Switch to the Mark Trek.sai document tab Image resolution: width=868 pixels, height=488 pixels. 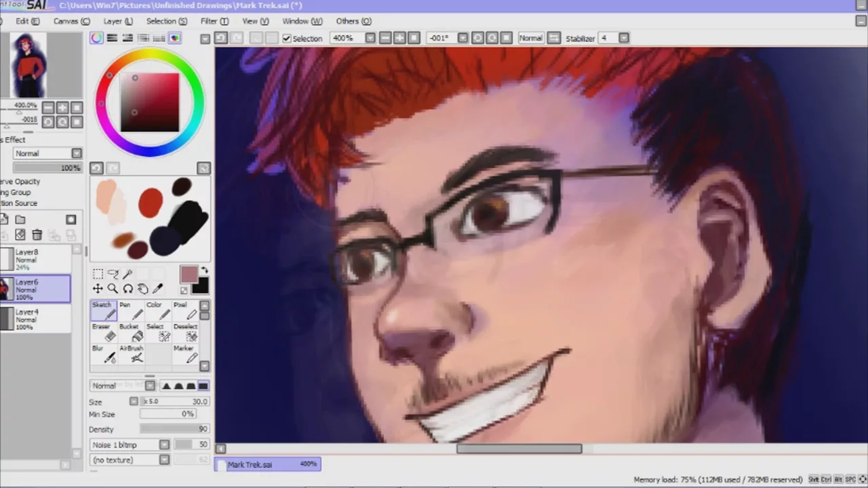pyautogui.click(x=267, y=464)
